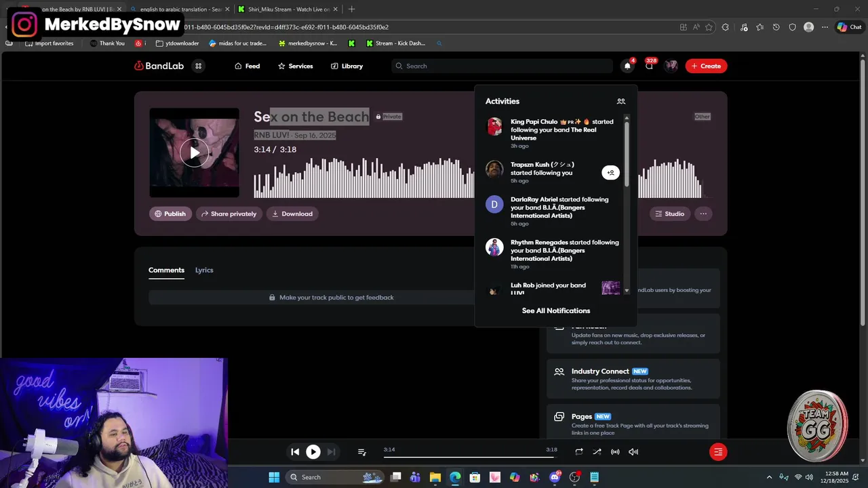Go to the Feed menu item
868x488 pixels.
point(248,66)
